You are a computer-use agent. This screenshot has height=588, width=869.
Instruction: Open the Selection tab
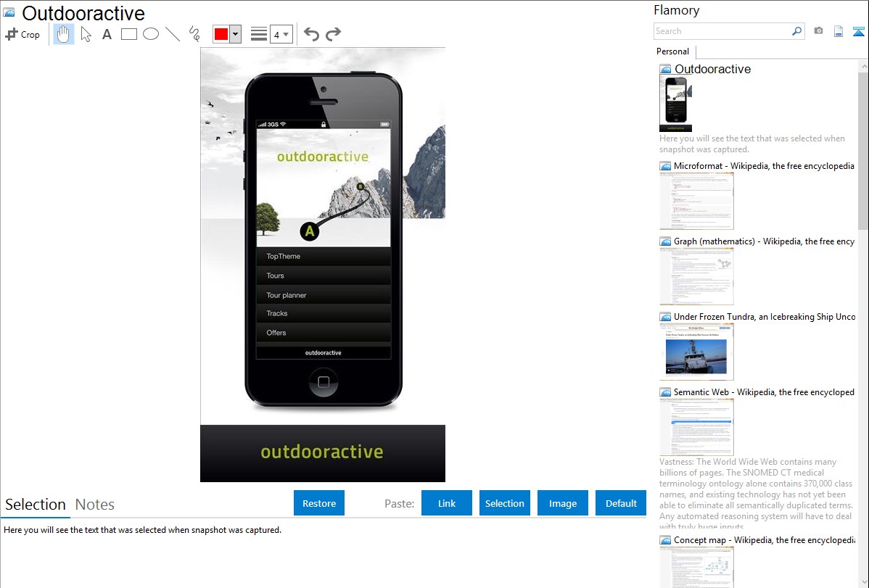36,505
